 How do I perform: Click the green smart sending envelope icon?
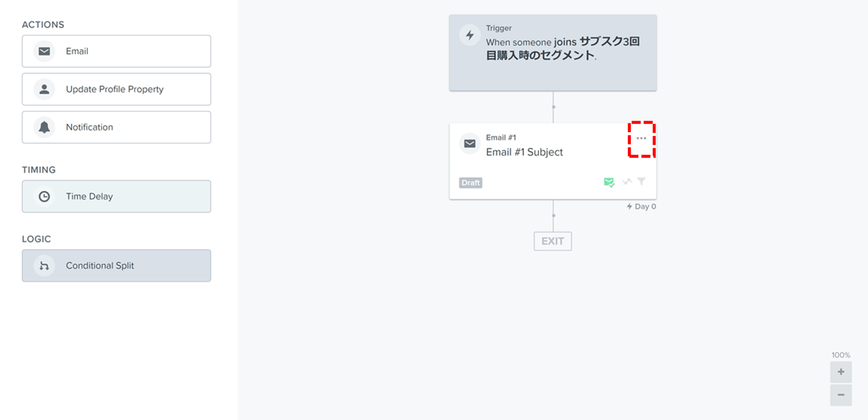[x=609, y=182]
